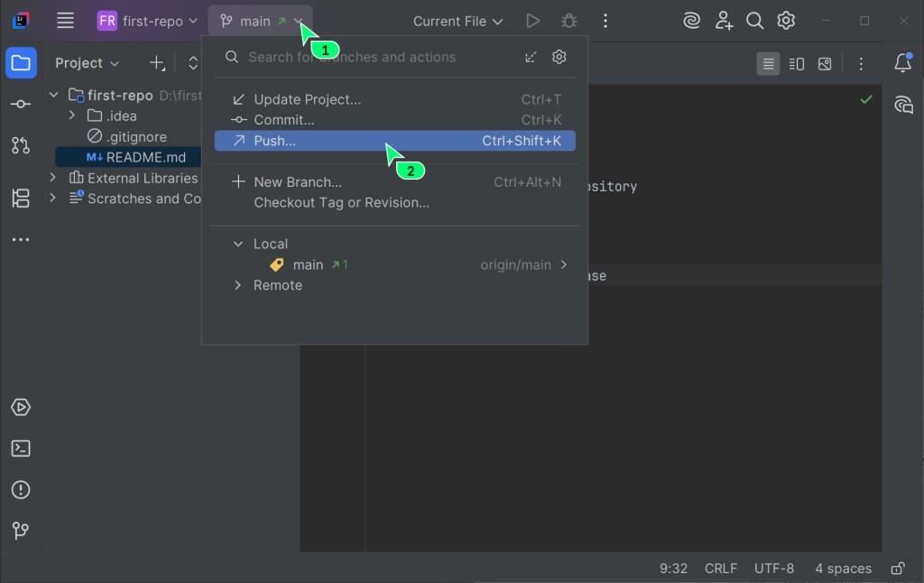Open the Structure tool window icon

click(x=21, y=198)
